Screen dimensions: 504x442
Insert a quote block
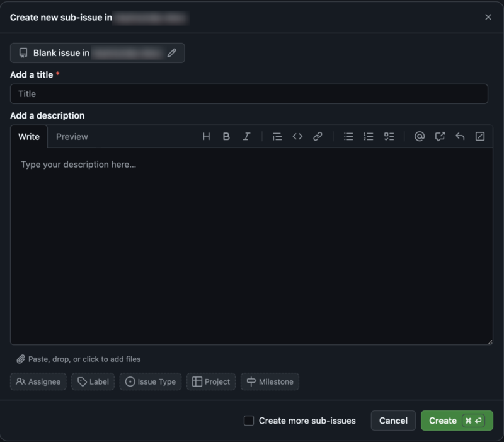277,136
